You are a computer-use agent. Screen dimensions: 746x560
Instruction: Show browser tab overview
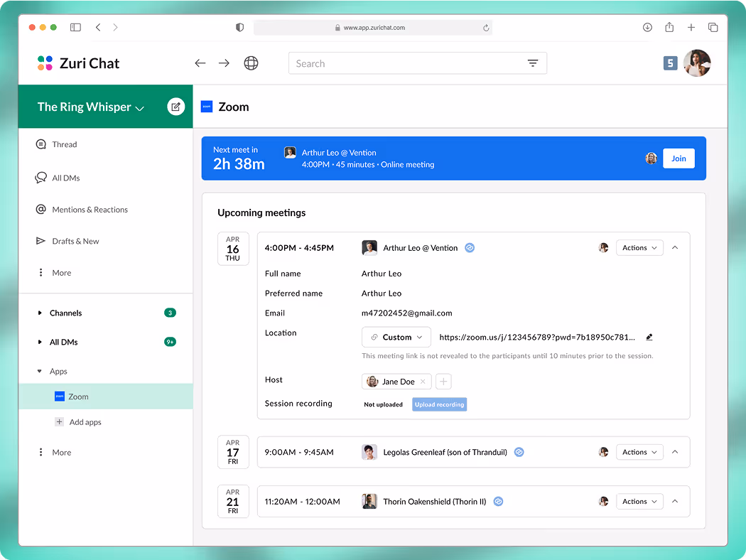(713, 27)
